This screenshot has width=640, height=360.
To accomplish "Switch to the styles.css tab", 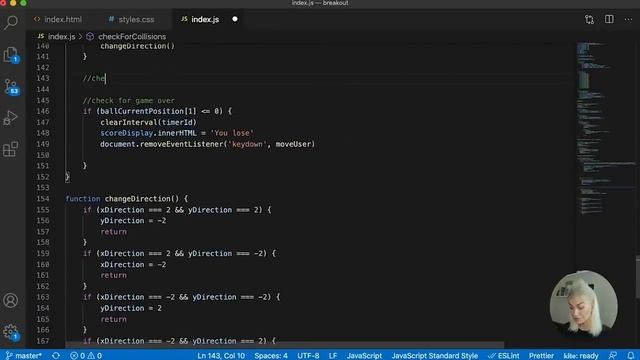I will click(131, 19).
